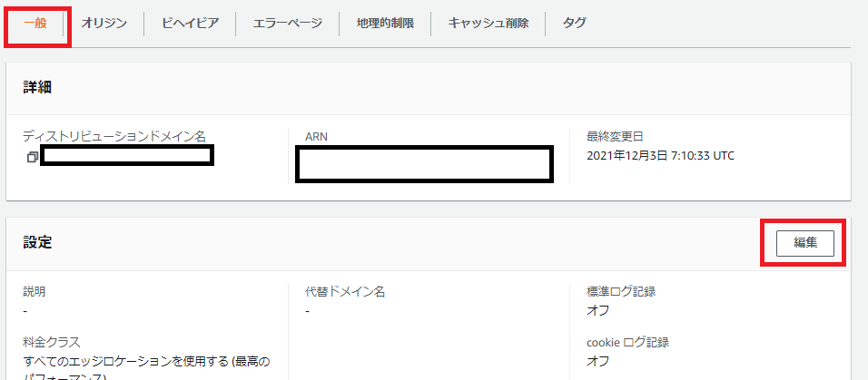This screenshot has height=380, width=868.
Task: Click the ARN label
Action: click(x=317, y=137)
